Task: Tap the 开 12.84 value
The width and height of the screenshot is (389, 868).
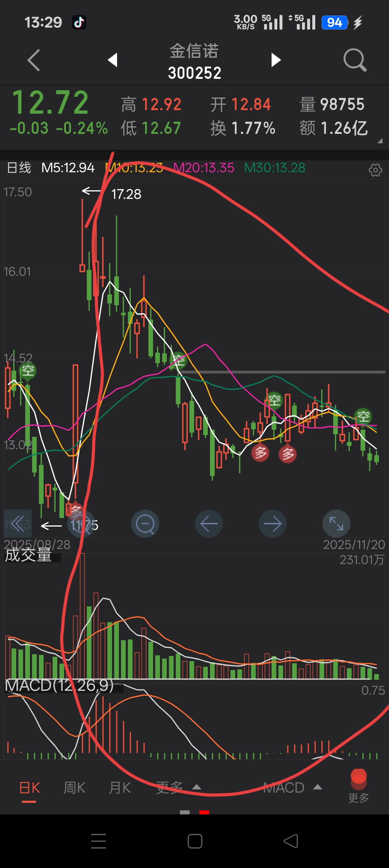Action: (241, 105)
